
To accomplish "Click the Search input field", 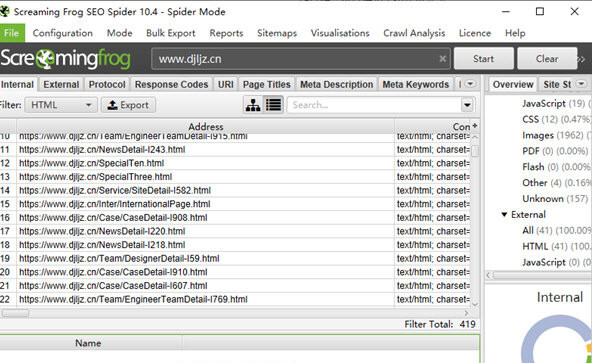I will (x=374, y=105).
